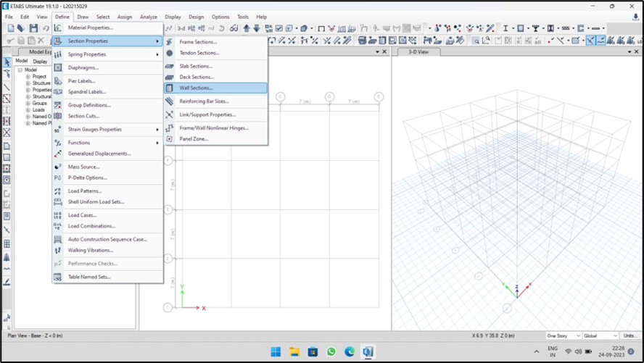Click the Word app icon in taskbar
This screenshot has width=644, height=363.
(368, 351)
